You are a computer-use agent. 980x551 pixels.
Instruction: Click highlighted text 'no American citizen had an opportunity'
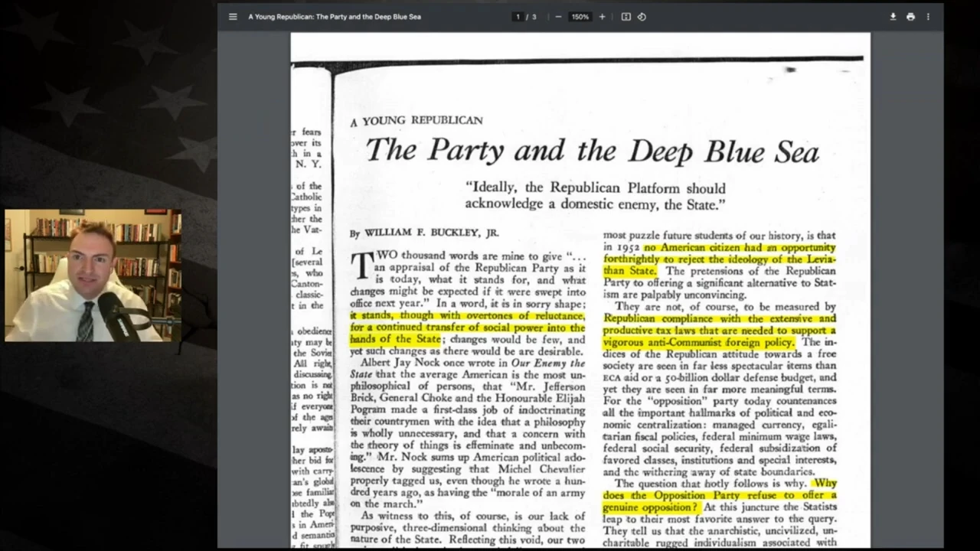point(740,247)
